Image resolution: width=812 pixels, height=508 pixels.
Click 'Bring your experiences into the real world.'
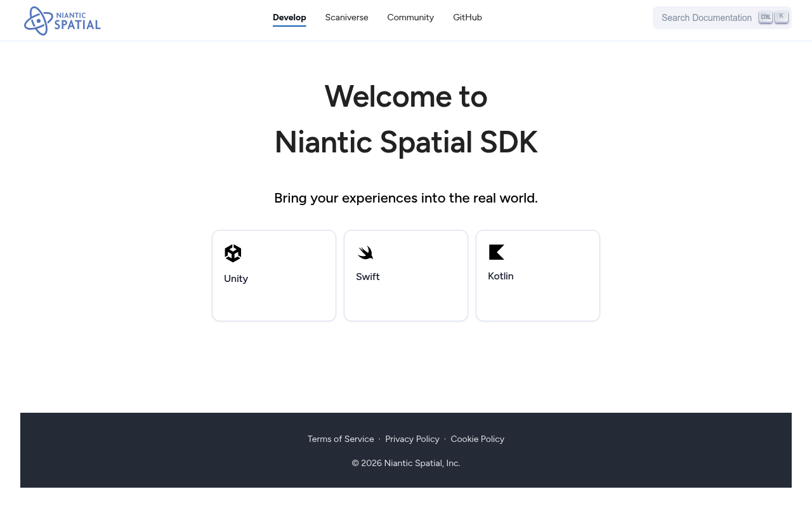(406, 198)
